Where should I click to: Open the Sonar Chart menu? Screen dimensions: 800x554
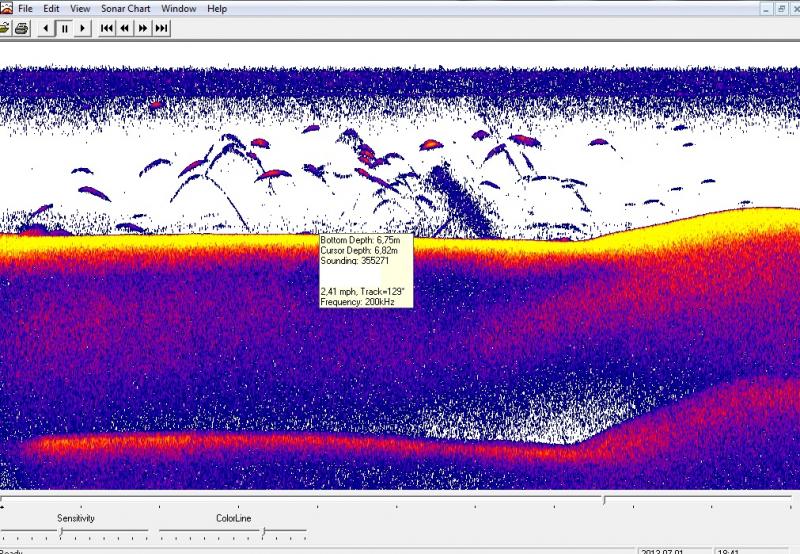125,9
